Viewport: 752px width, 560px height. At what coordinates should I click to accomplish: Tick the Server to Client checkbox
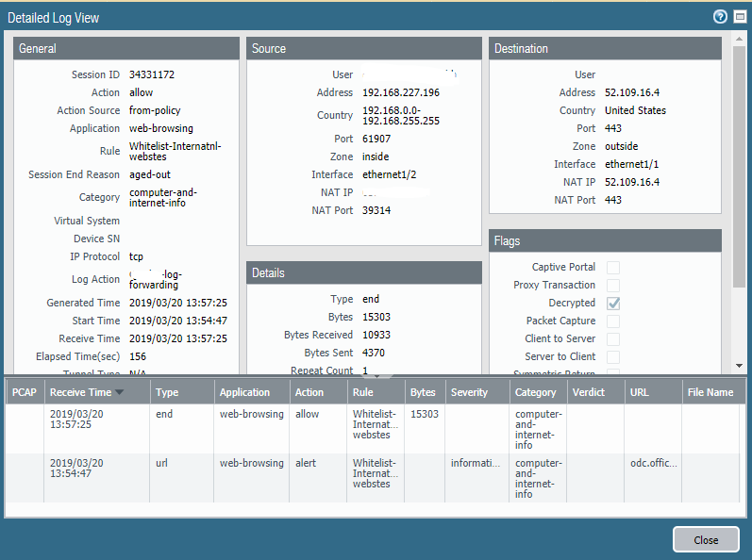point(613,357)
